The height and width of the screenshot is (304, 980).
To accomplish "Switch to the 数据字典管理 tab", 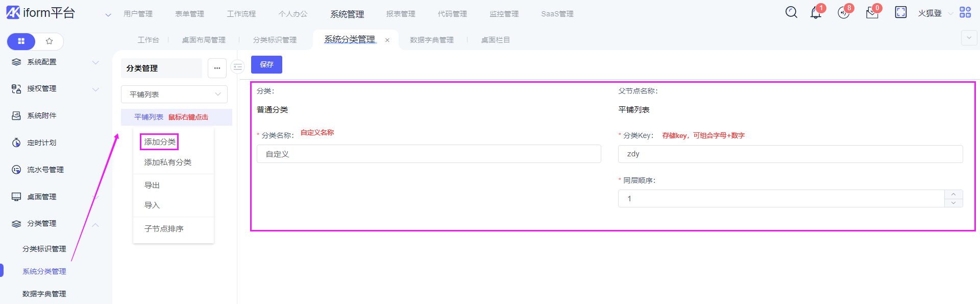I will 431,40.
